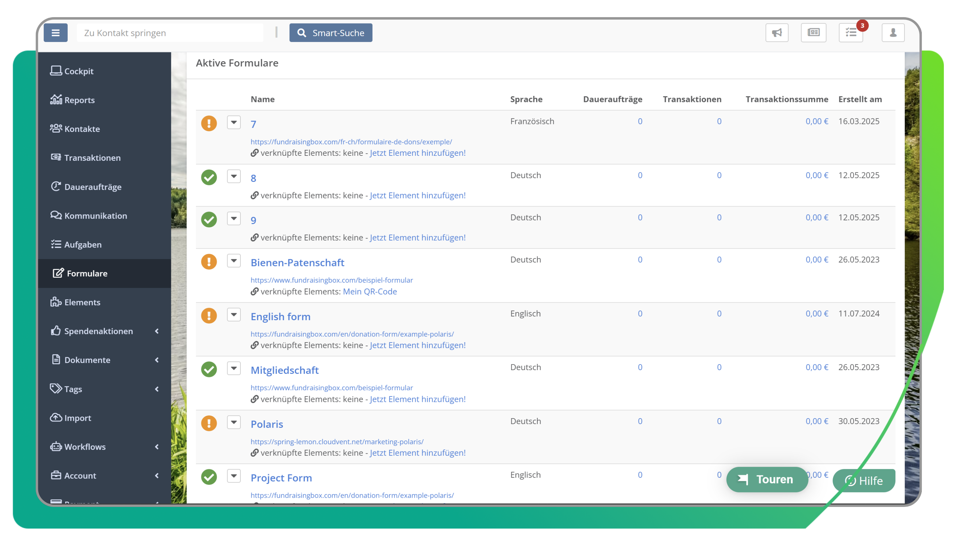Open the user profile icon
Screen dimensions: 980x551
(x=893, y=33)
